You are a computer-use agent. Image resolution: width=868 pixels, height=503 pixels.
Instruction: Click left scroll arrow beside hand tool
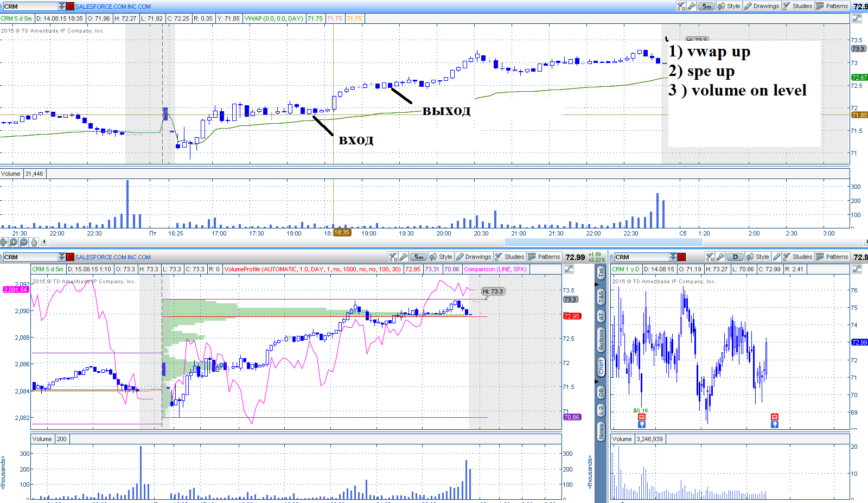tap(44, 242)
